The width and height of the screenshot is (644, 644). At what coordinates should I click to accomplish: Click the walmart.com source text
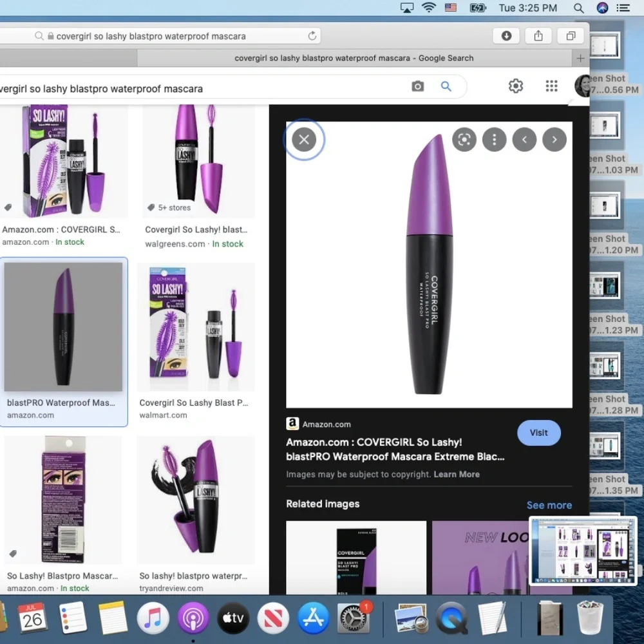[163, 415]
